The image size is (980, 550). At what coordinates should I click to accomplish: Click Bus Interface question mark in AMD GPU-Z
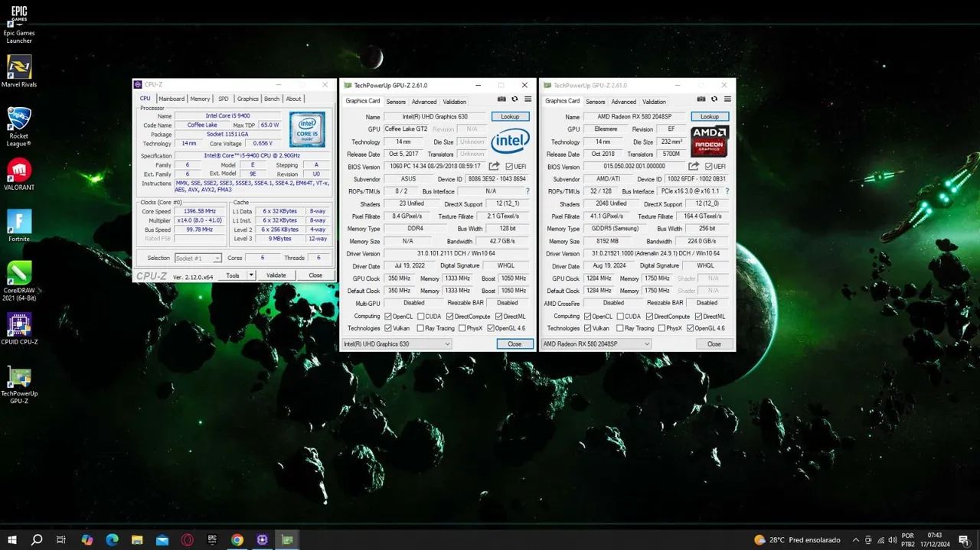727,191
